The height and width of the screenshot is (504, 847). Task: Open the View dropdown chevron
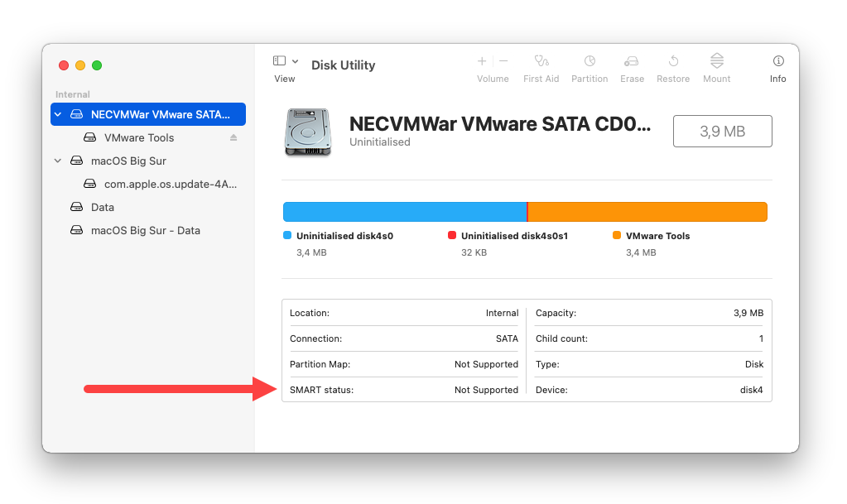tap(295, 61)
